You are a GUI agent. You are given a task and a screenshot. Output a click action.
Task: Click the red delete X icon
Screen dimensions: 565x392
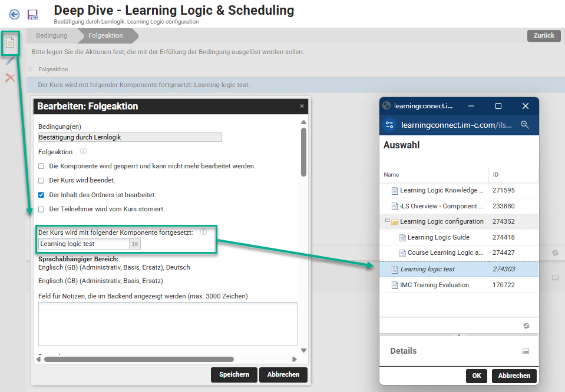coord(10,78)
